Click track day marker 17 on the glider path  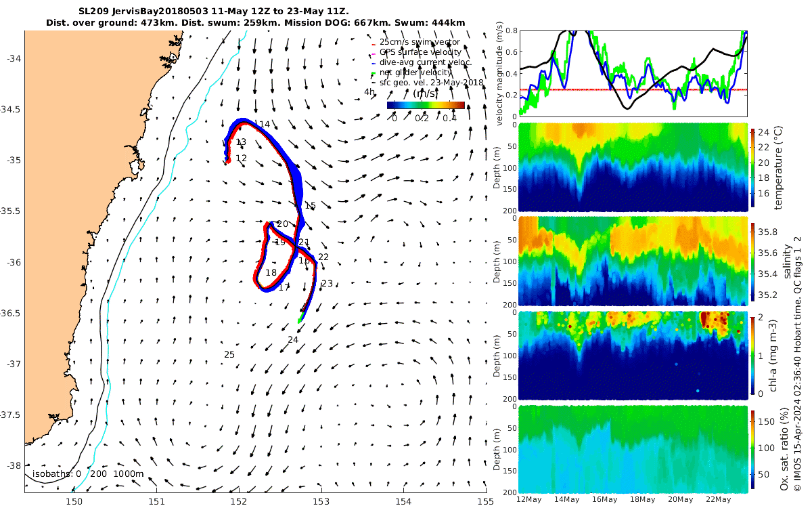tap(284, 287)
